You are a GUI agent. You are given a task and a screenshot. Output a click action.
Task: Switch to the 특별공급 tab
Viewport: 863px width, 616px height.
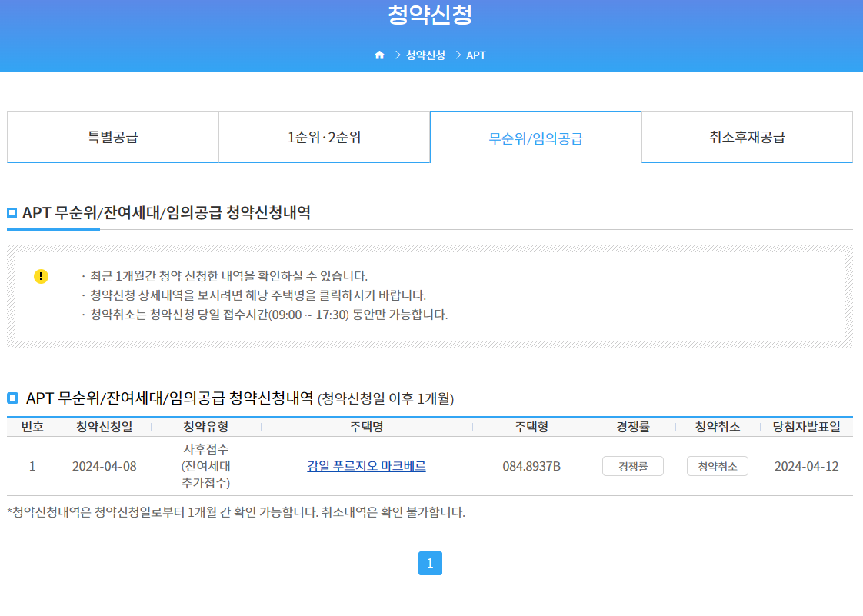[x=113, y=137]
